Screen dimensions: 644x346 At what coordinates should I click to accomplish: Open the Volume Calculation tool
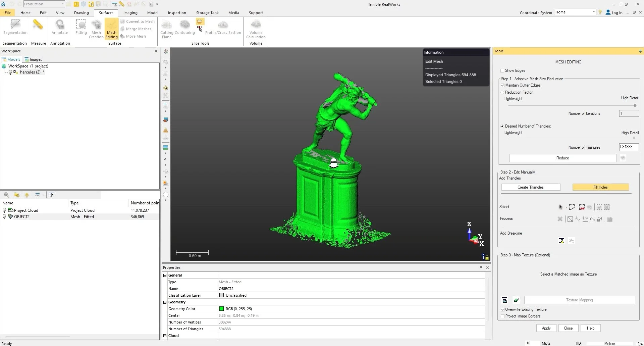(x=256, y=29)
